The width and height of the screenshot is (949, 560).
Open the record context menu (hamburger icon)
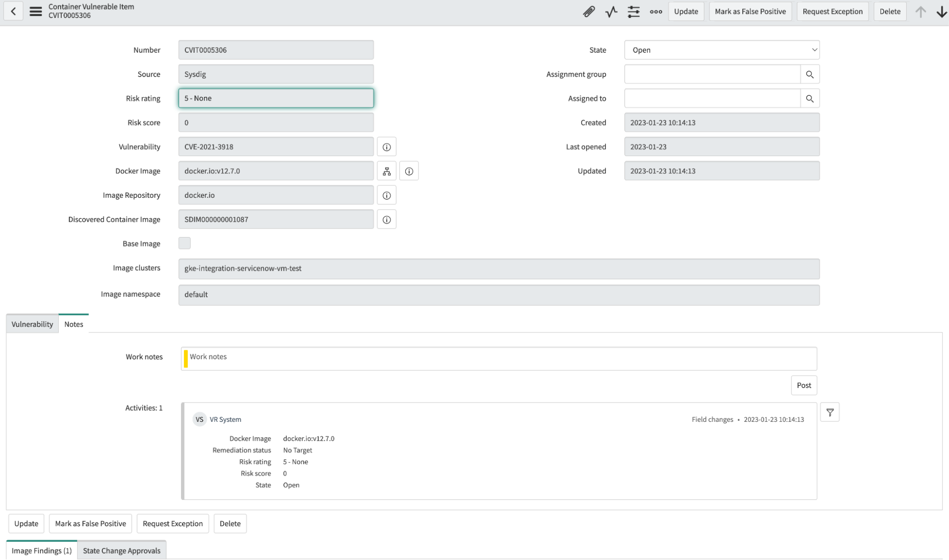pos(35,11)
